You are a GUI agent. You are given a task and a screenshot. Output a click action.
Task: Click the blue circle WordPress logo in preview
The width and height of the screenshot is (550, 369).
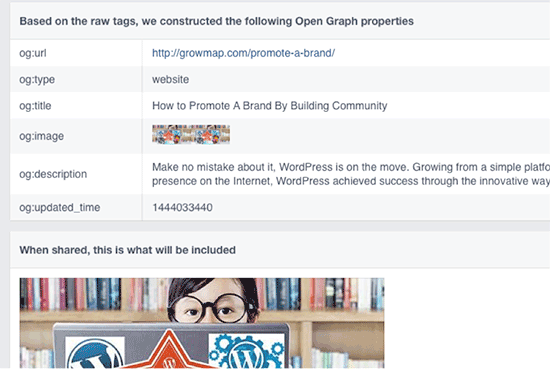(x=95, y=353)
